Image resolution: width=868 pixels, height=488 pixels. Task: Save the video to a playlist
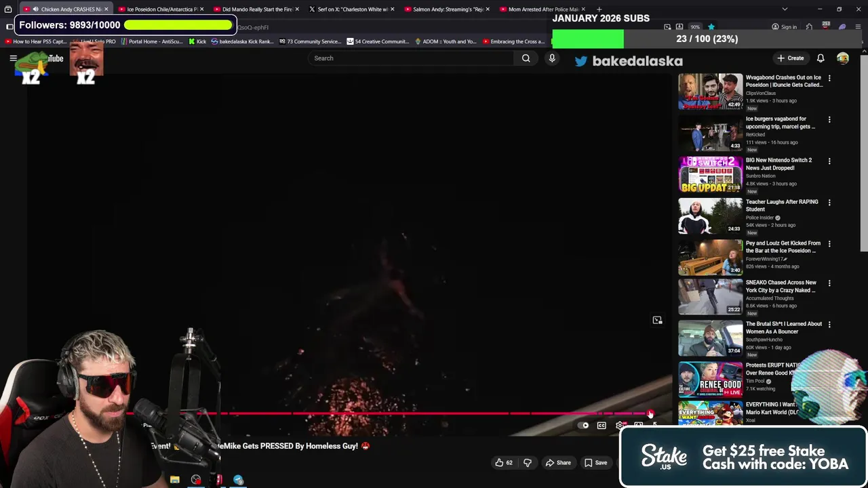596,463
